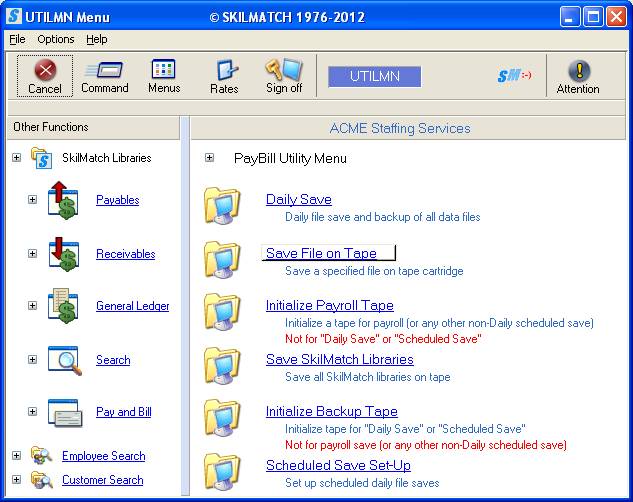Click folder icon beside Save SkilMatch Libraries
The width and height of the screenshot is (633, 502).
(222, 366)
